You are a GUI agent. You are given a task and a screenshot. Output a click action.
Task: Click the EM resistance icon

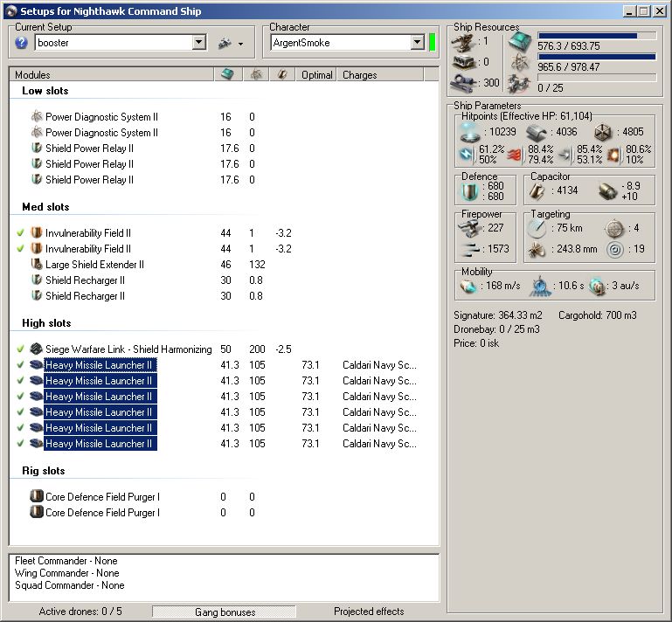coord(467,155)
